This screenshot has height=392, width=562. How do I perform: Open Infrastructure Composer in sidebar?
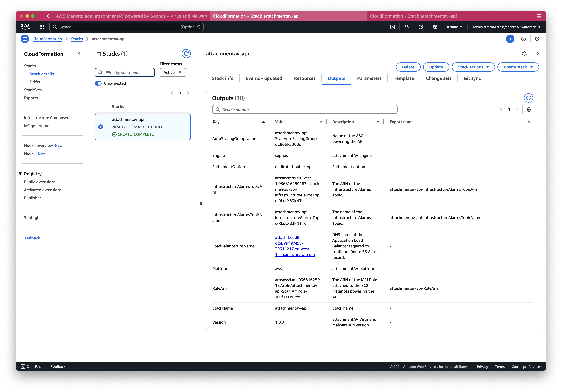(46, 118)
